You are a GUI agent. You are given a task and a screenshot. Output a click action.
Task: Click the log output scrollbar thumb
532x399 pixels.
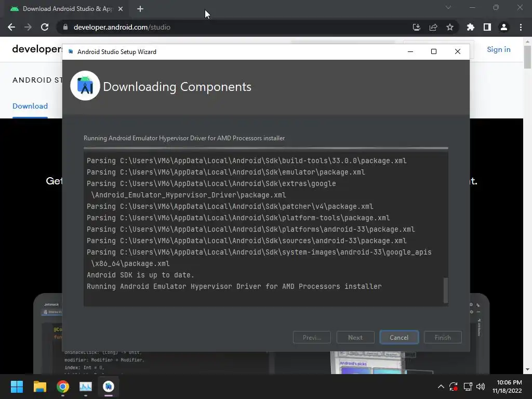tap(446, 290)
